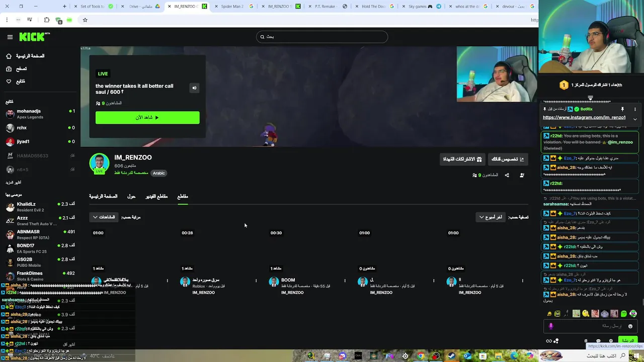Click the streamer webcam preview on banner
The image size is (644, 362).
tap(497, 74)
